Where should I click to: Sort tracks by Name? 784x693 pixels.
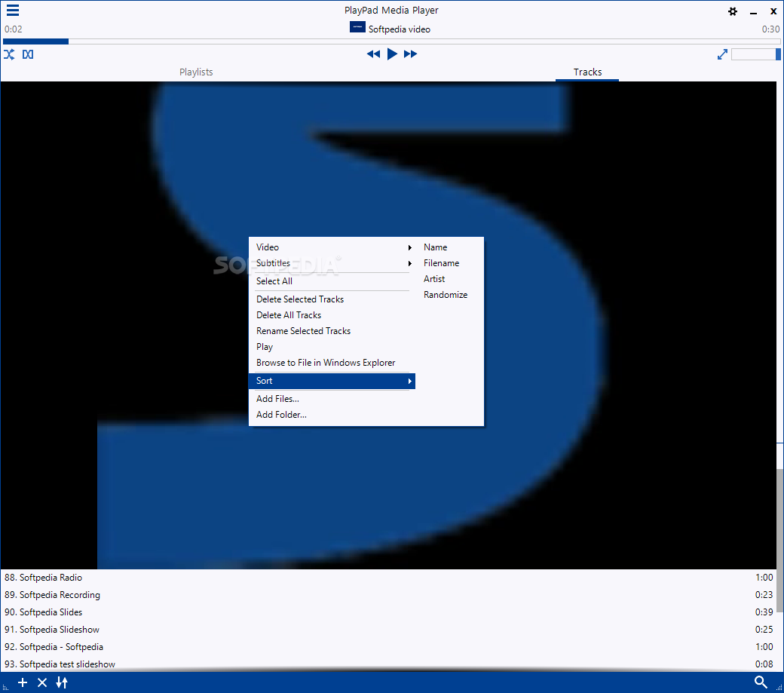[435, 247]
